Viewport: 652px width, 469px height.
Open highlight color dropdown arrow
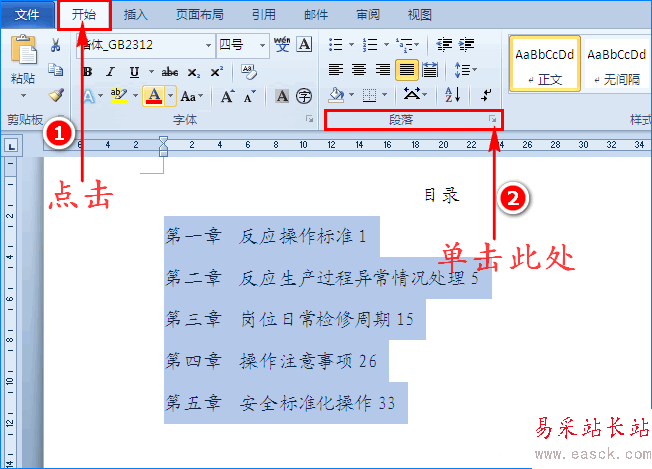pyautogui.click(x=135, y=96)
